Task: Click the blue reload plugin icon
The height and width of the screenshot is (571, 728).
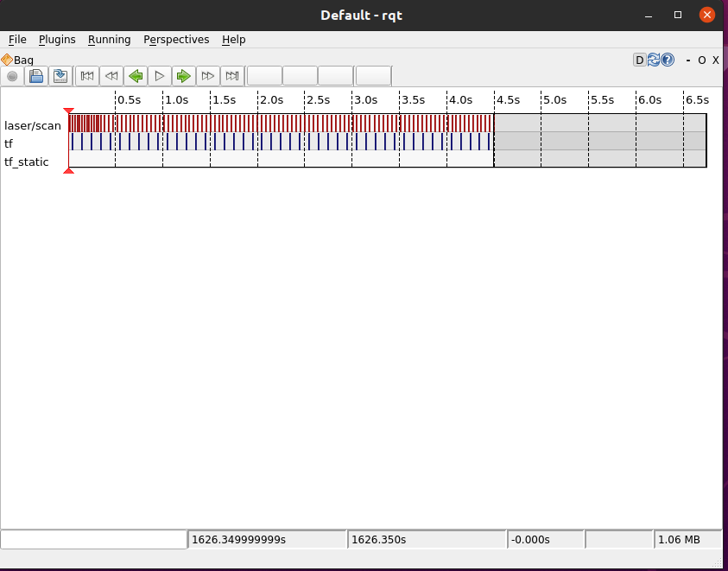Action: [653, 60]
